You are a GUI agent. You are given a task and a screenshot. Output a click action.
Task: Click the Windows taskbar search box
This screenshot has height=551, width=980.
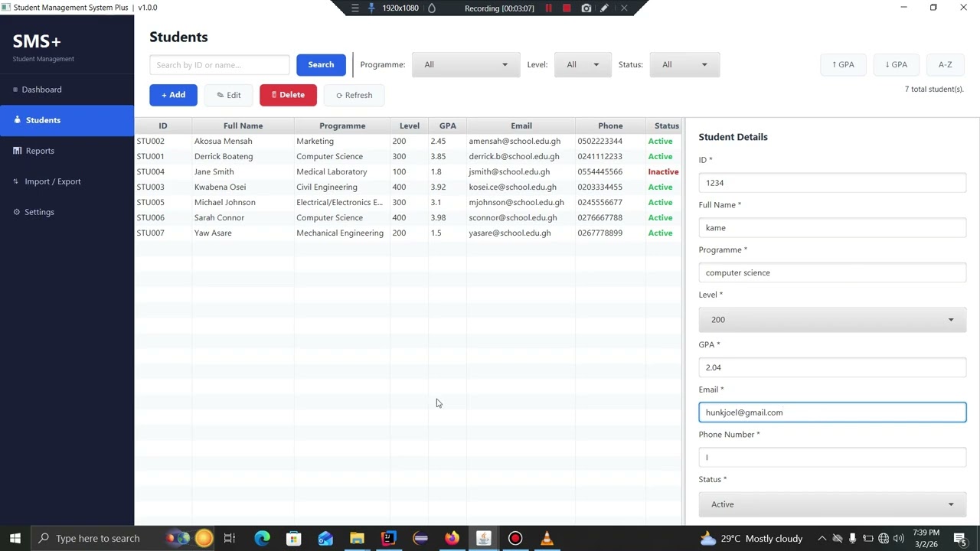(x=122, y=539)
